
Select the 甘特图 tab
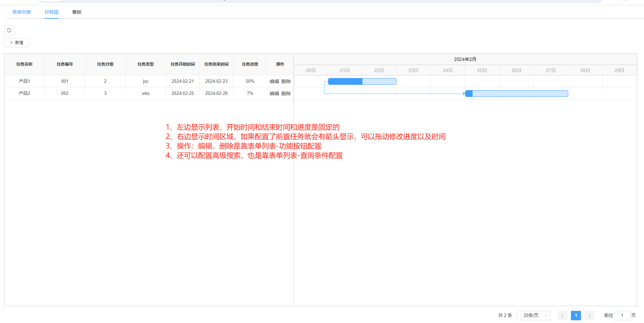[x=52, y=12]
